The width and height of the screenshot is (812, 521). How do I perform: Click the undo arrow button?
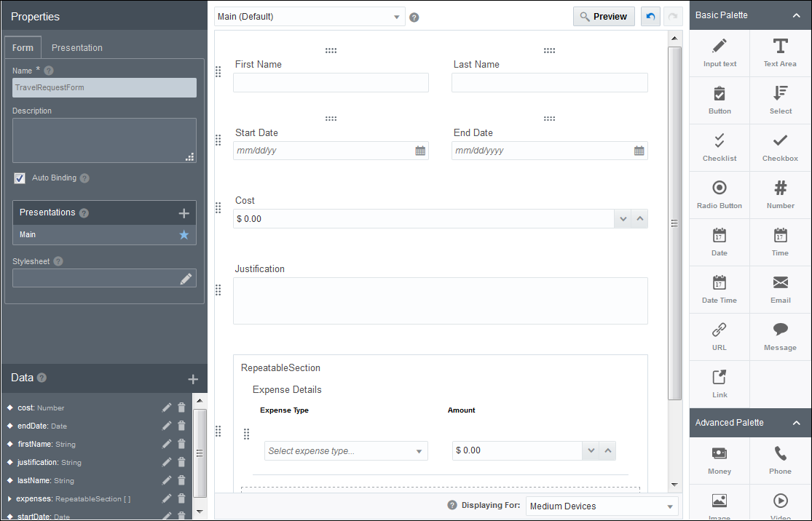point(650,15)
